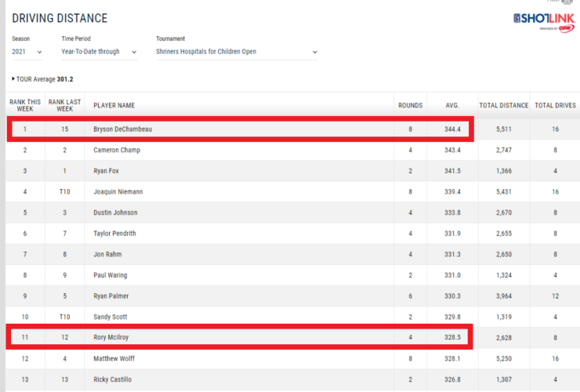Select average value 341.5
Screen dimensions: 580x392
point(452,171)
